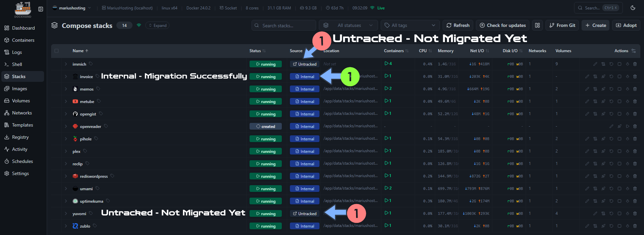Open Schedules from the sidebar
The image size is (644, 235).
[x=23, y=161]
